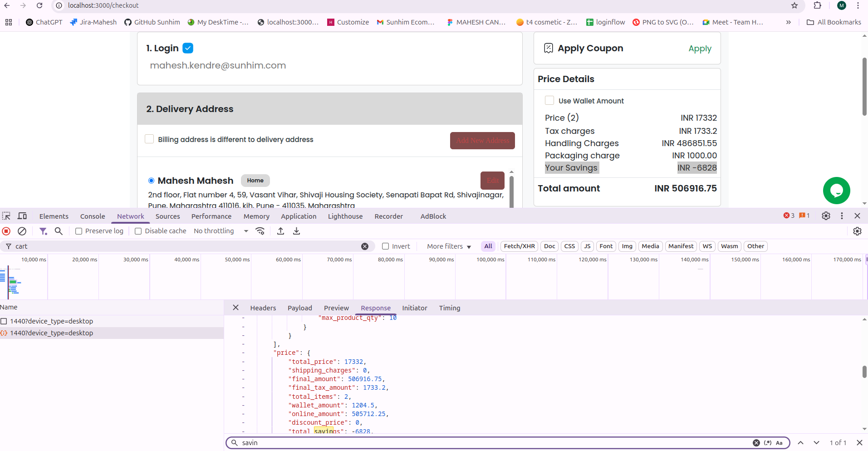Toggle Use Wallet Amount checkbox
The width and height of the screenshot is (868, 451).
coord(549,100)
